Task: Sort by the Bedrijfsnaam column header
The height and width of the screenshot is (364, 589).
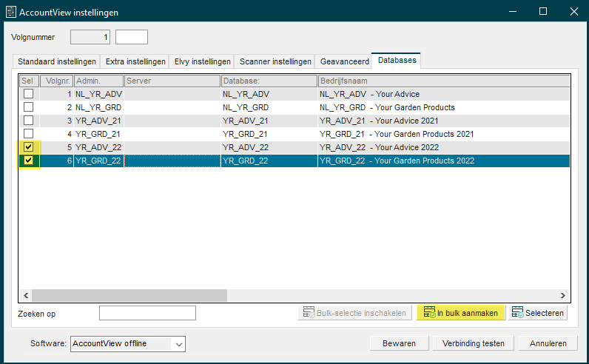Action: pos(444,81)
